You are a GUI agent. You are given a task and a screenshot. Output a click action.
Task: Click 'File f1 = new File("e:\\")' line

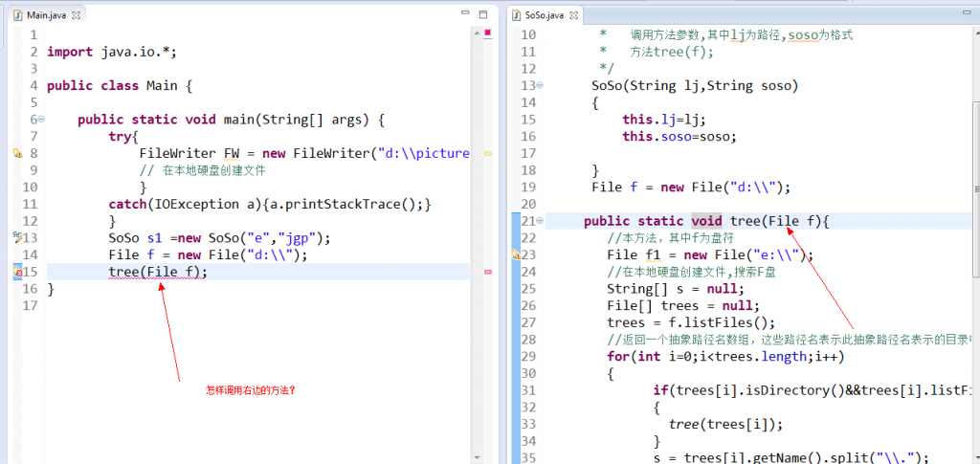711,254
